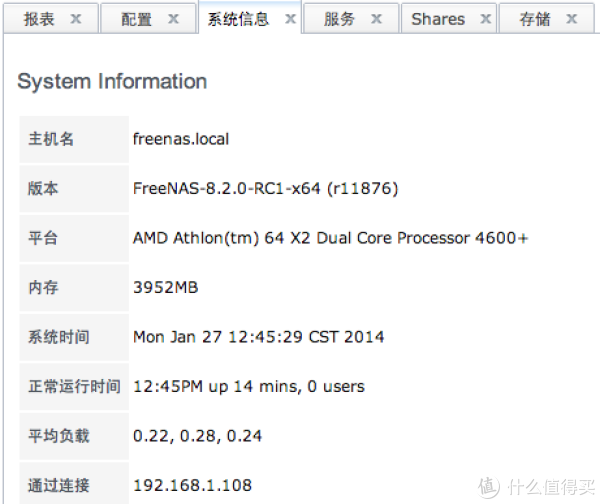
Task: Open the Shares tab
Action: click(x=438, y=19)
